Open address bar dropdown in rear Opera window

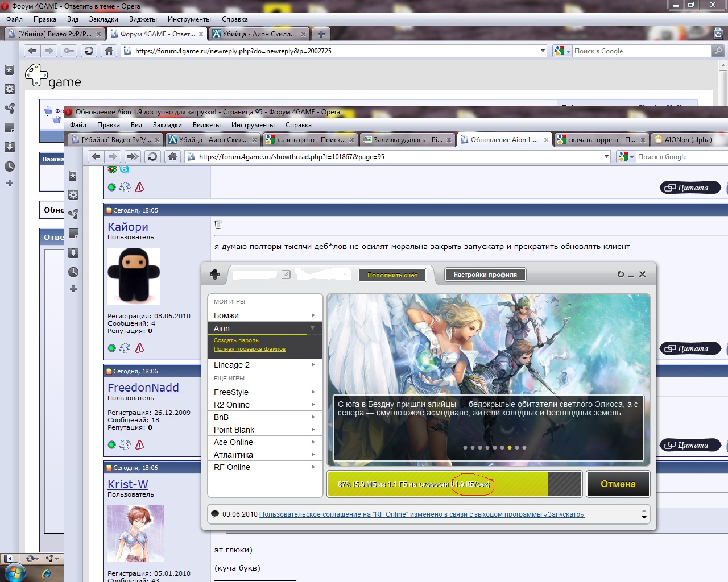click(x=543, y=51)
